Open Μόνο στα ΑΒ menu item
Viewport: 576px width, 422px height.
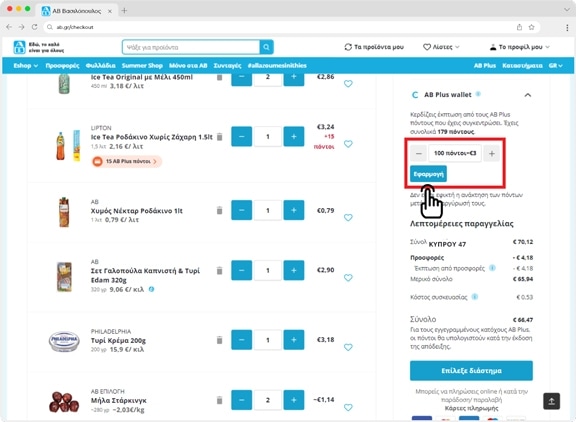188,65
